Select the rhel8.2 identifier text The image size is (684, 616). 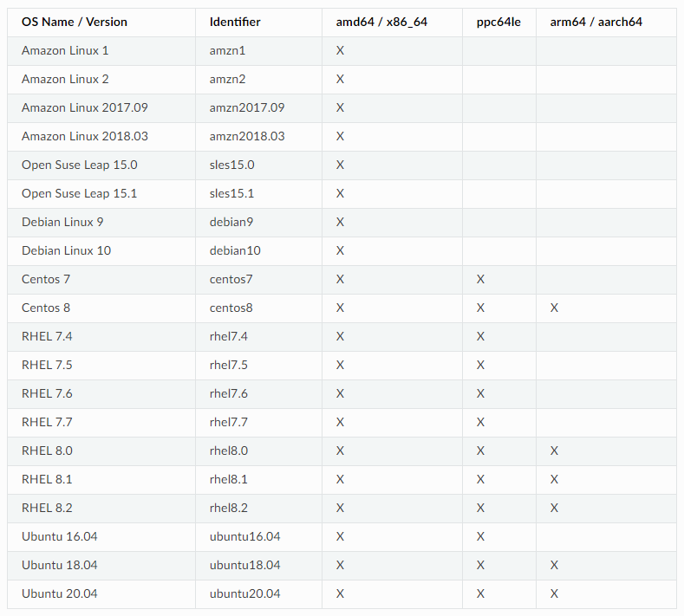228,508
